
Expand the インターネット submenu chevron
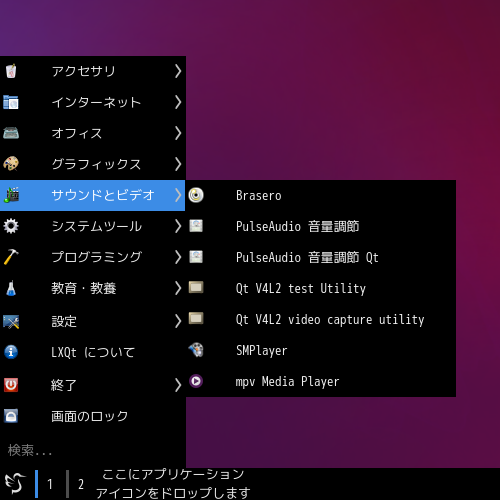coord(178,102)
